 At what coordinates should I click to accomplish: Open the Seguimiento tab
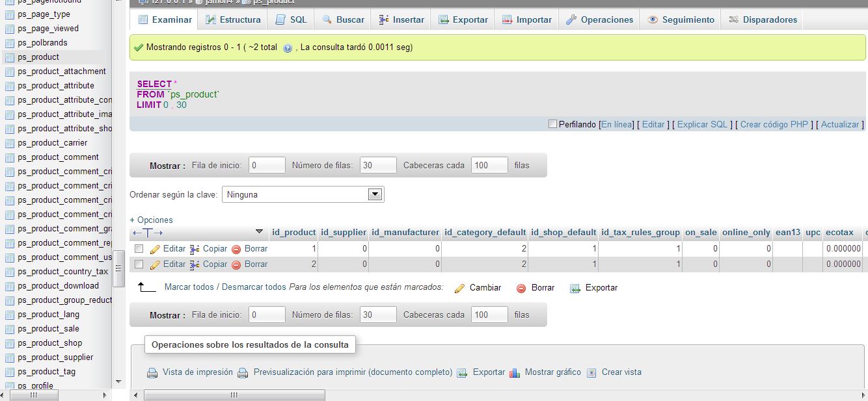point(681,19)
